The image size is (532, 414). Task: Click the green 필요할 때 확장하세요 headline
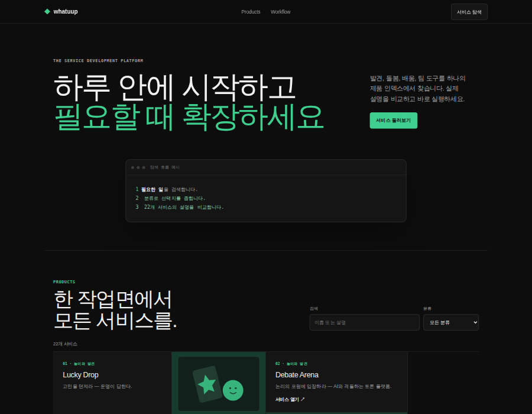point(189,117)
